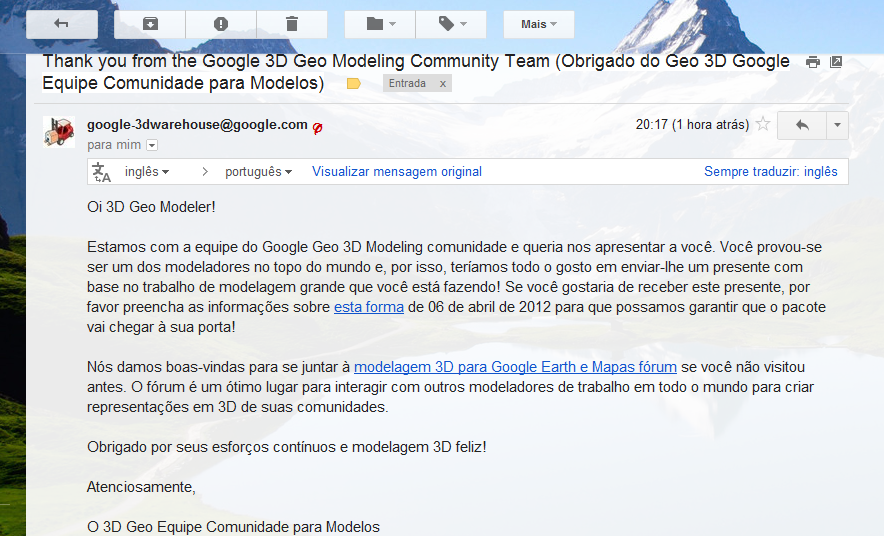The height and width of the screenshot is (536, 884).
Task: Open the Mais menu
Action: (538, 24)
